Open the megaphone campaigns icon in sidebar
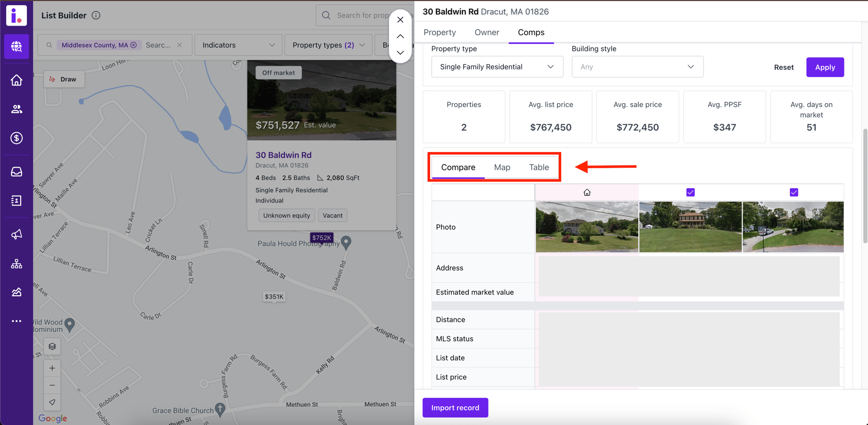 [x=16, y=234]
